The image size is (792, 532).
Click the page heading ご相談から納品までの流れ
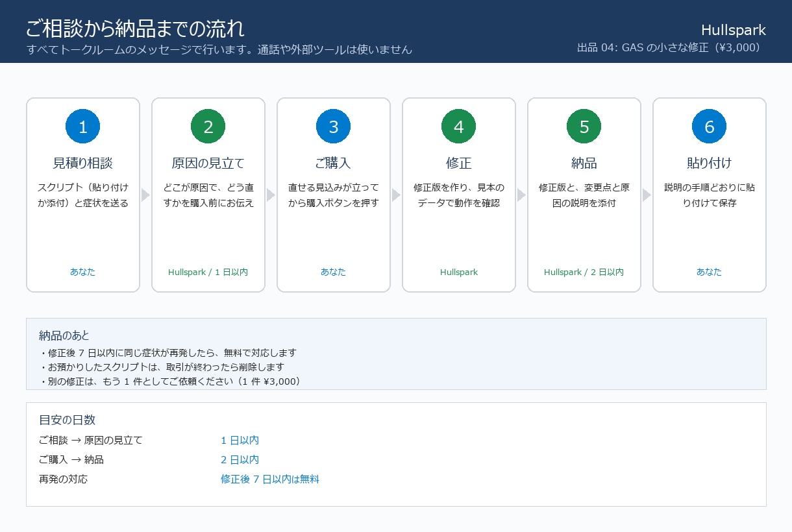135,29
